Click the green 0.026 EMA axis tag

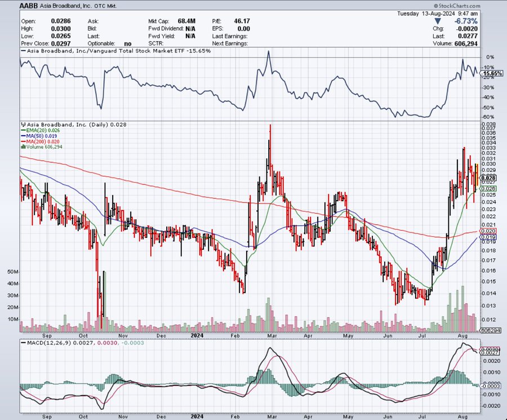tap(488, 189)
